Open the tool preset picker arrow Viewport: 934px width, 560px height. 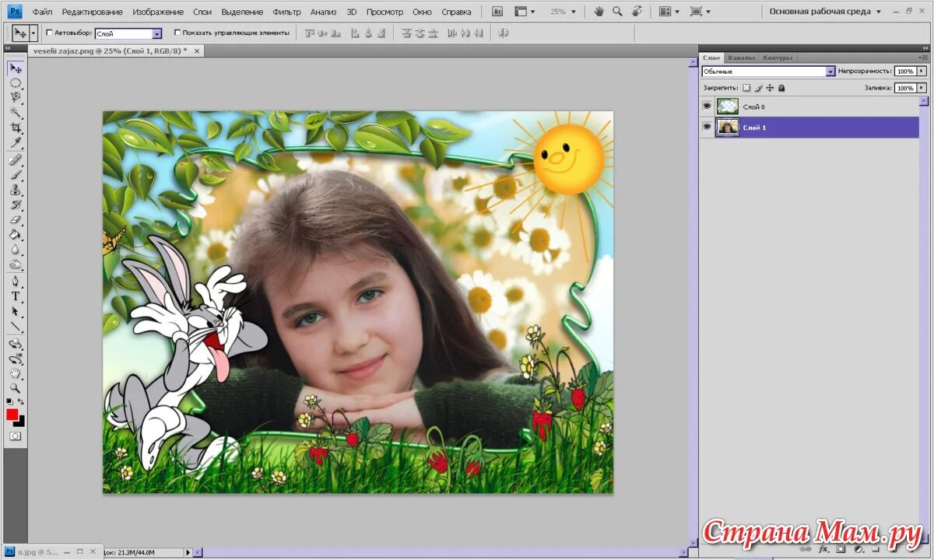(x=33, y=33)
